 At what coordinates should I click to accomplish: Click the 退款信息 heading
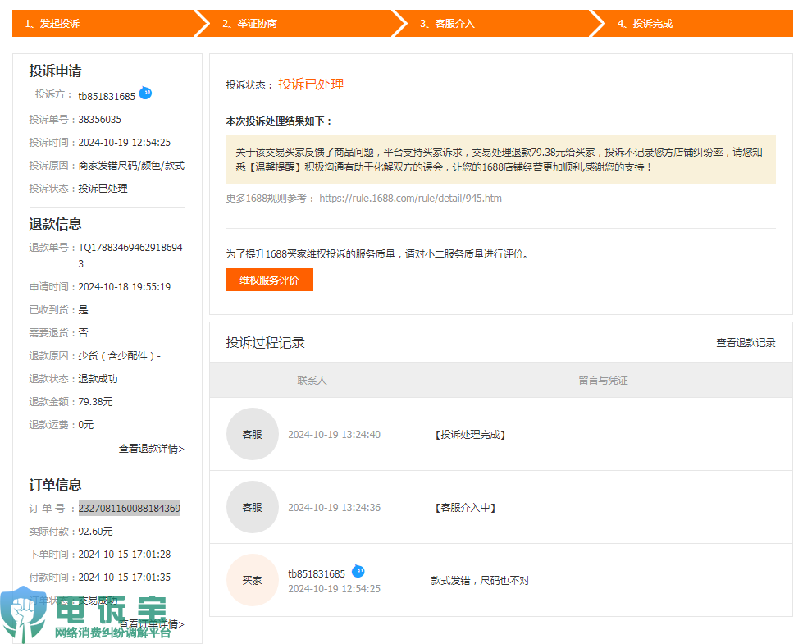[56, 224]
